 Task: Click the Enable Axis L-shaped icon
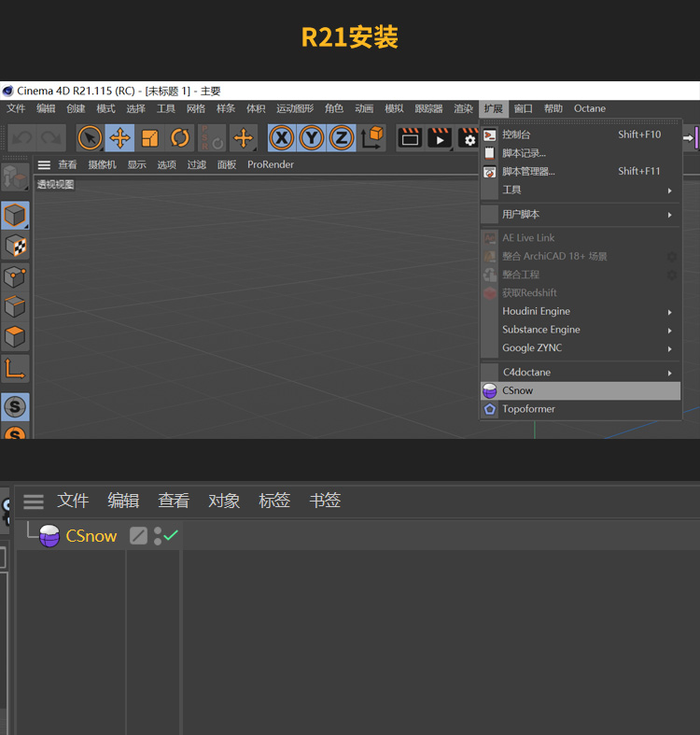click(15, 369)
